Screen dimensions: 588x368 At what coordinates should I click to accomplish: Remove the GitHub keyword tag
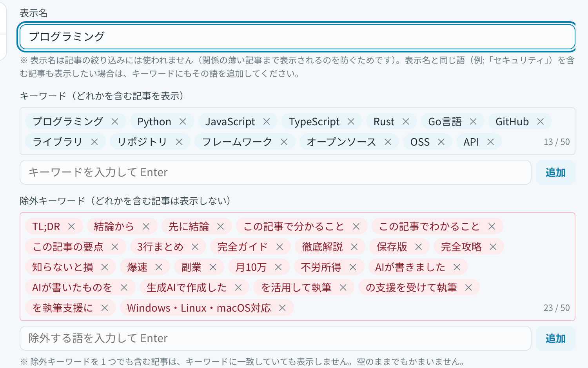(x=541, y=121)
